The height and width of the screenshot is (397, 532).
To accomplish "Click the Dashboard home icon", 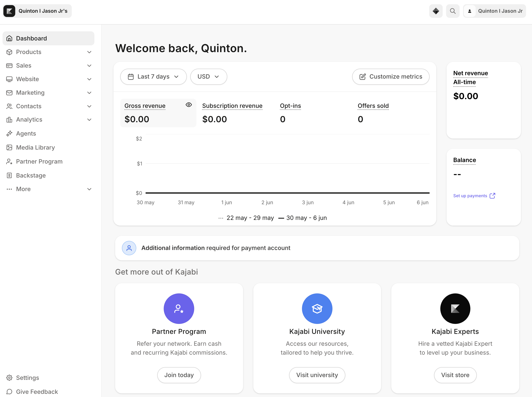I will [x=9, y=39].
